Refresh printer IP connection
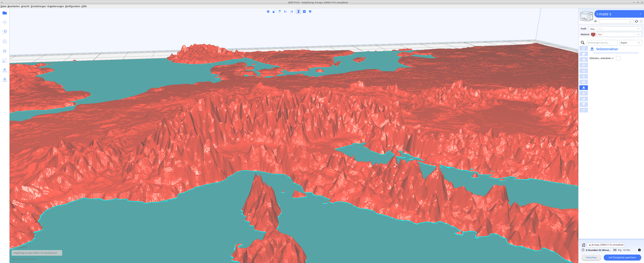The width and height of the screenshot is (644, 263). pyautogui.click(x=637, y=22)
